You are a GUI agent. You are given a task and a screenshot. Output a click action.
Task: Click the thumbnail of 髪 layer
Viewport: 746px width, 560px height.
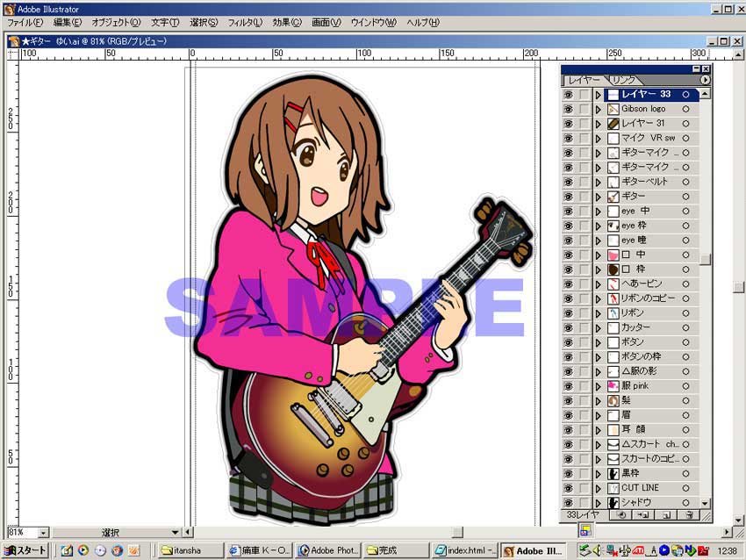pos(613,400)
